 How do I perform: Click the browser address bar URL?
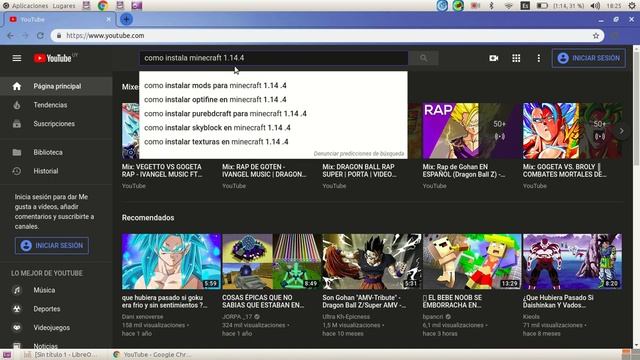coord(105,36)
